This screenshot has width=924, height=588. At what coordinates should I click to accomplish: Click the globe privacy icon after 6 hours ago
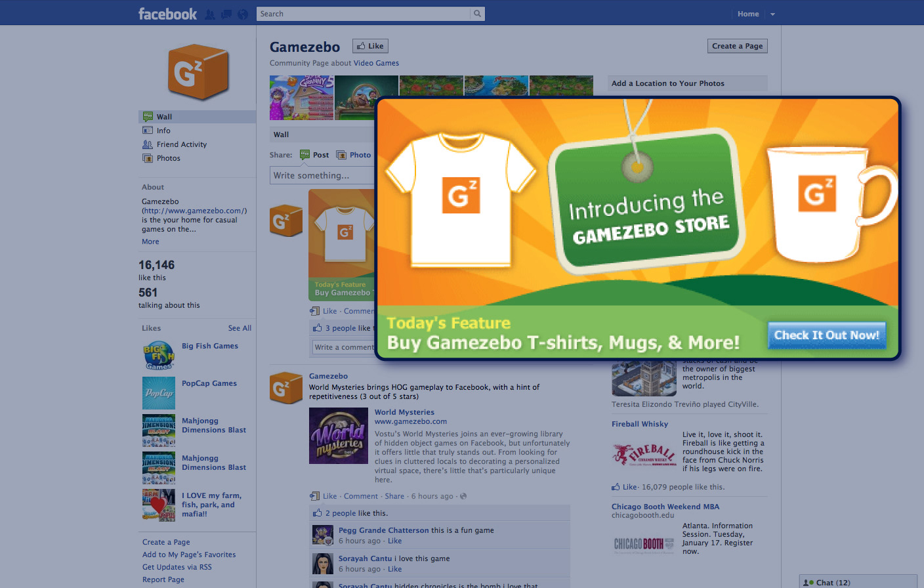(463, 496)
